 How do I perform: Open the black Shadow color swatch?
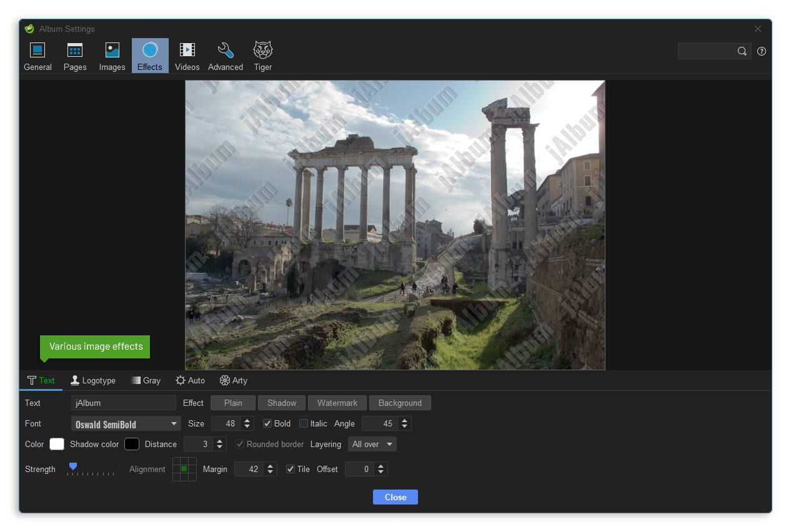(131, 445)
